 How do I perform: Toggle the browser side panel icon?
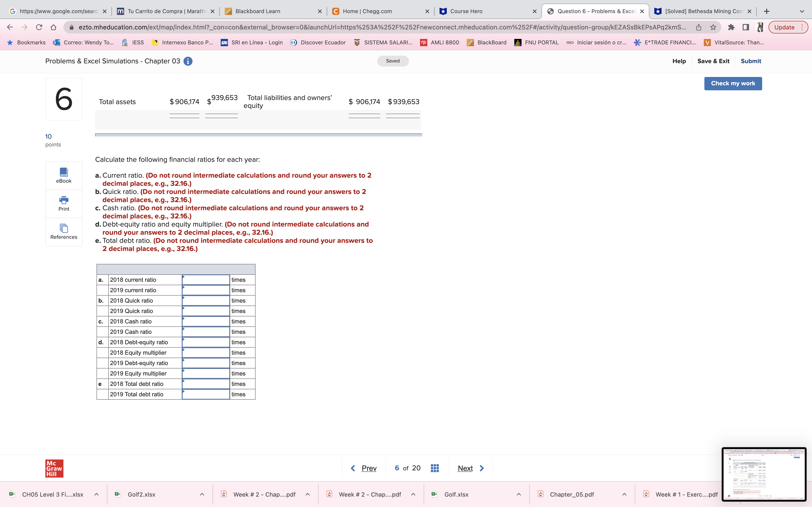tap(746, 27)
